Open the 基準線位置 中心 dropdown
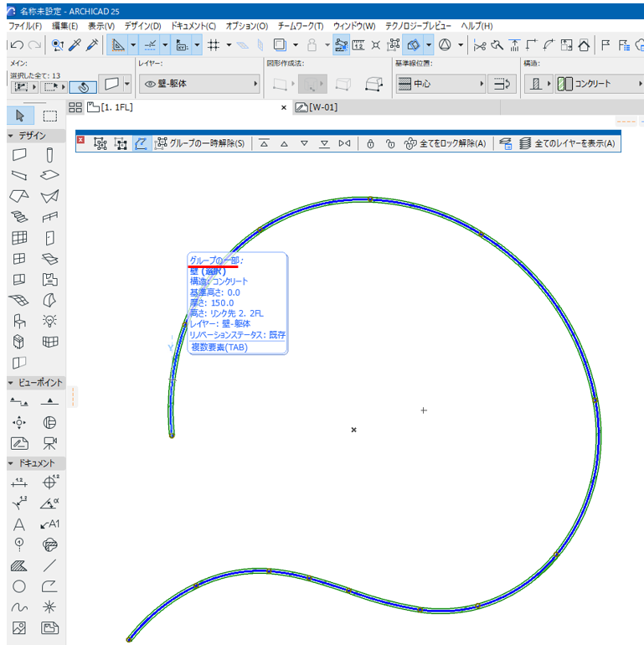 point(440,84)
